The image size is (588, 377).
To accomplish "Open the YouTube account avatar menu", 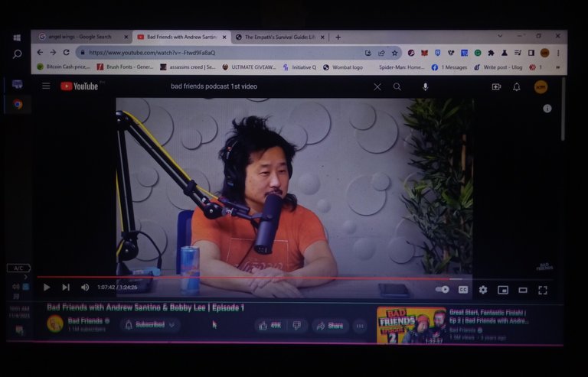I will pos(541,87).
